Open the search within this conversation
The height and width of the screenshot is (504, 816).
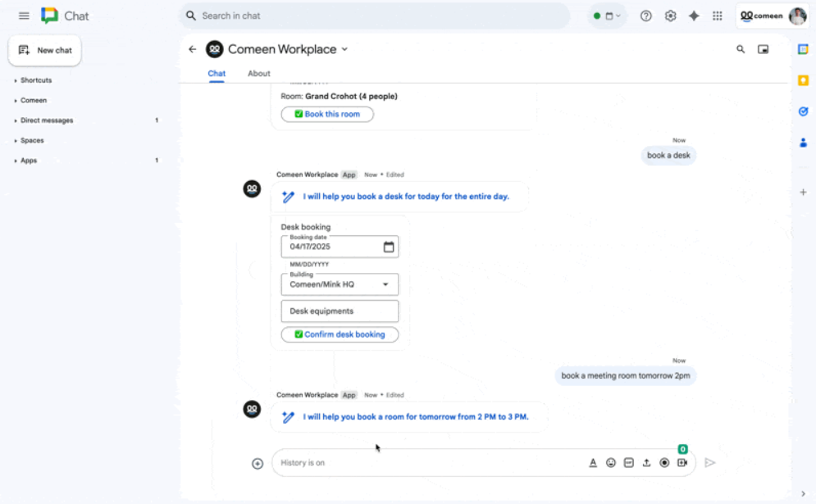click(740, 49)
